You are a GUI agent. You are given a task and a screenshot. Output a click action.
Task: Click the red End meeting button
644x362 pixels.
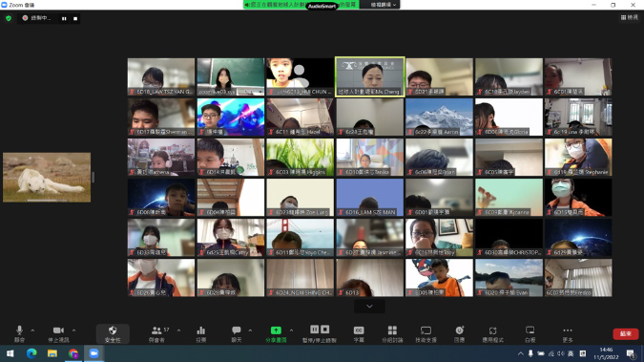pos(626,333)
